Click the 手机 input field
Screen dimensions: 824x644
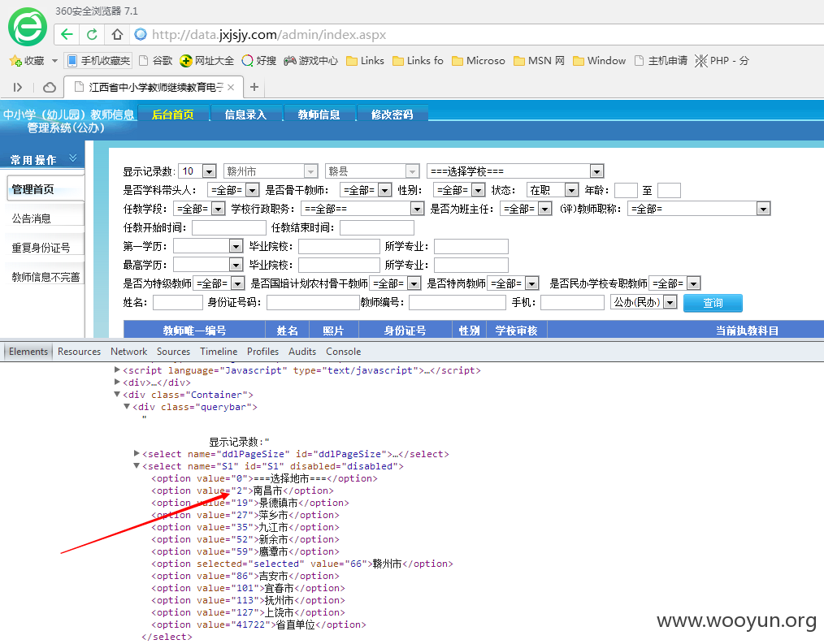coord(572,303)
